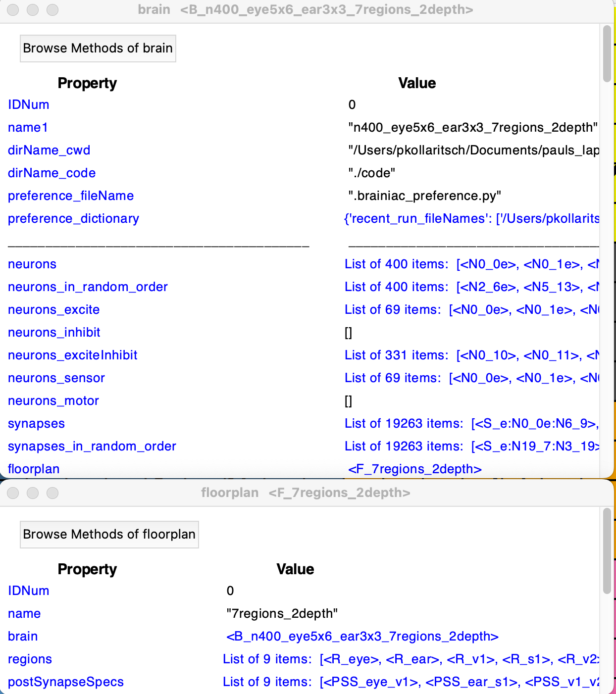Viewport: 616px width, 694px height.
Task: Click the neurons property link
Action: pos(32,264)
